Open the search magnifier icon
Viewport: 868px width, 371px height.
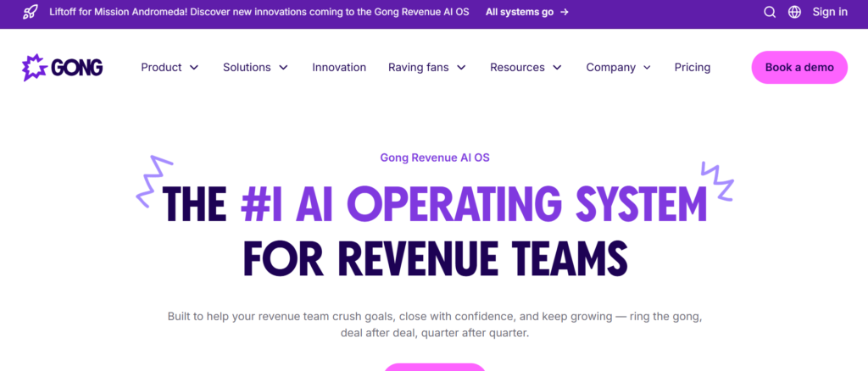coord(770,12)
